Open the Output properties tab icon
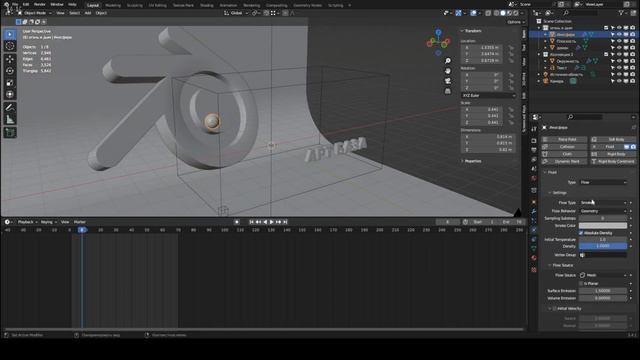 tap(534, 150)
